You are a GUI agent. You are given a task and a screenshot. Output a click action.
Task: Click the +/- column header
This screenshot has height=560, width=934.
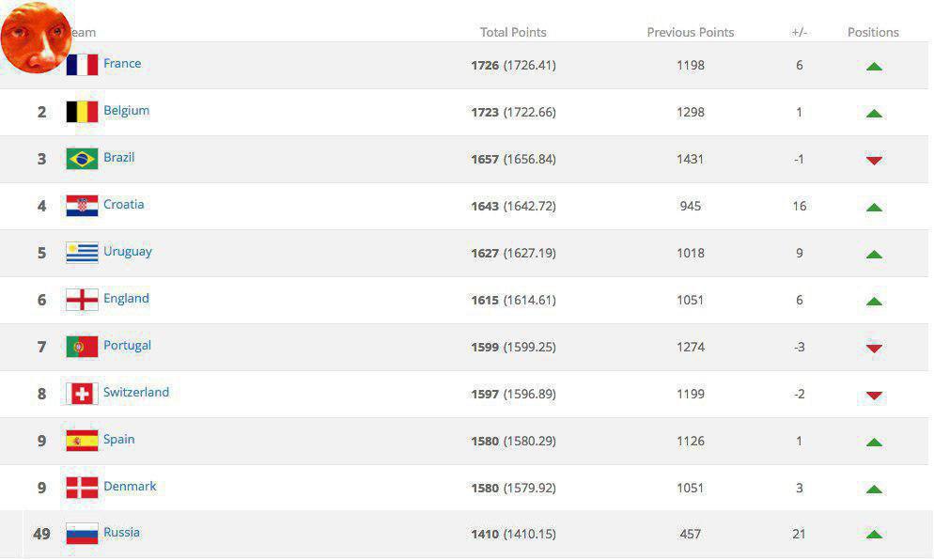pos(800,32)
